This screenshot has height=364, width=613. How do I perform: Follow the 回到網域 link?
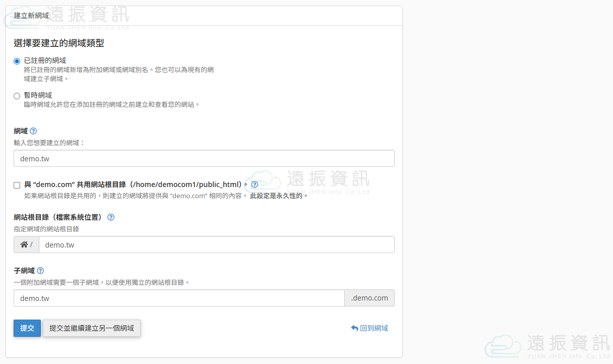coord(370,328)
